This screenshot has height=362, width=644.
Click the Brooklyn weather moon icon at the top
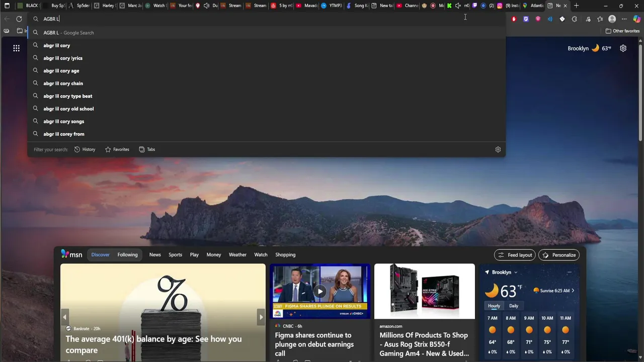pyautogui.click(x=595, y=48)
